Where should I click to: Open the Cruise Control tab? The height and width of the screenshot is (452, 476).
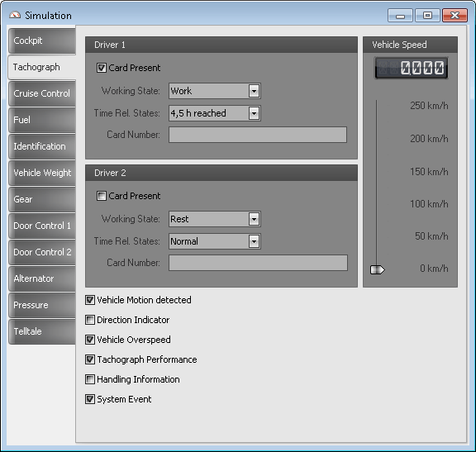click(x=42, y=93)
